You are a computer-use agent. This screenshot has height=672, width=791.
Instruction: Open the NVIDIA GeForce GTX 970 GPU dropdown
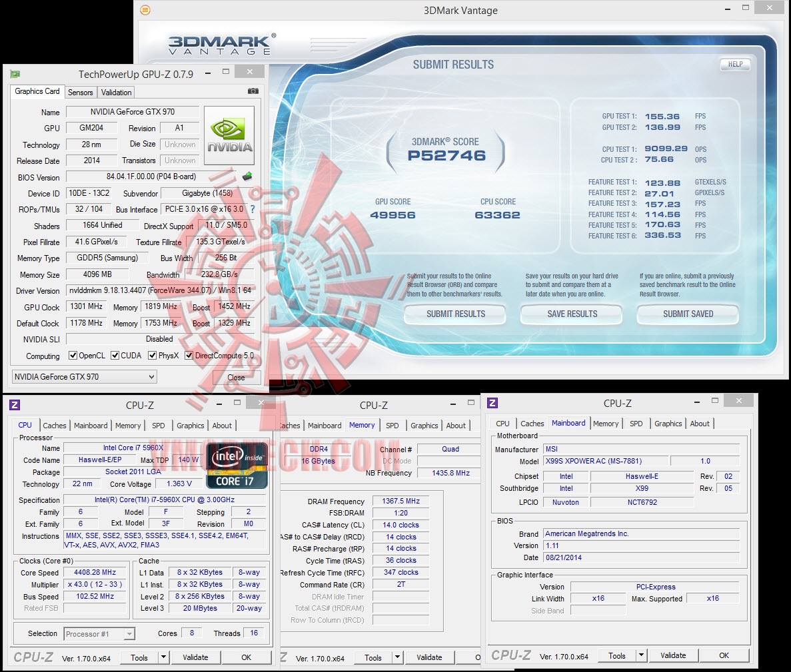[x=84, y=376]
